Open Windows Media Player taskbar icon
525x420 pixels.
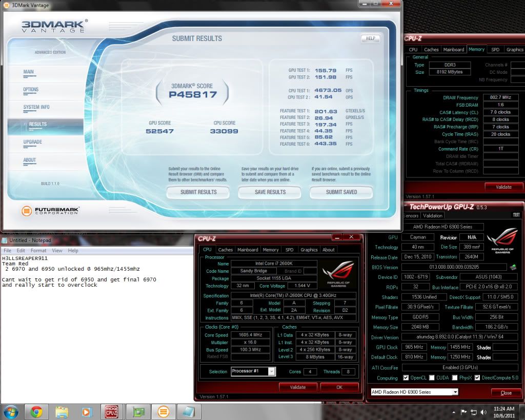[86, 412]
